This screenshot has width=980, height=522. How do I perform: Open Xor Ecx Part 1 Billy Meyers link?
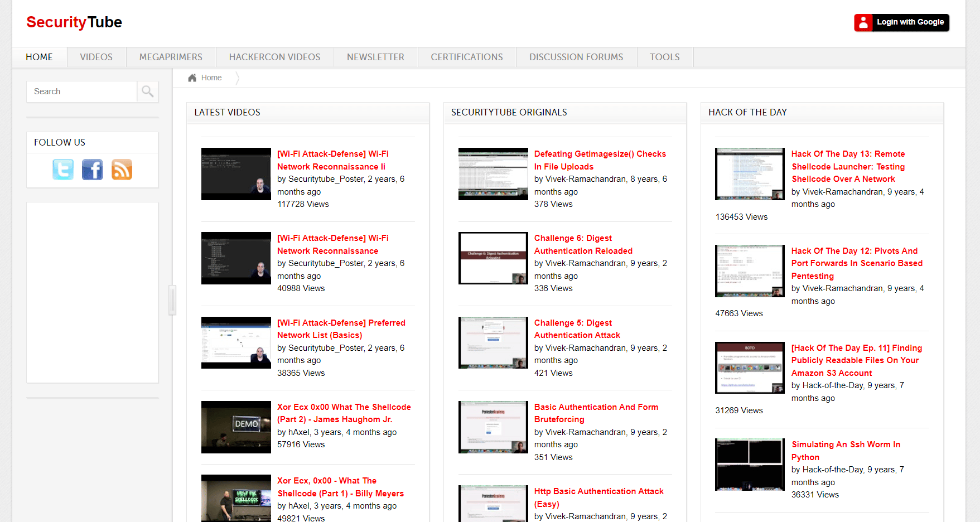(340, 487)
